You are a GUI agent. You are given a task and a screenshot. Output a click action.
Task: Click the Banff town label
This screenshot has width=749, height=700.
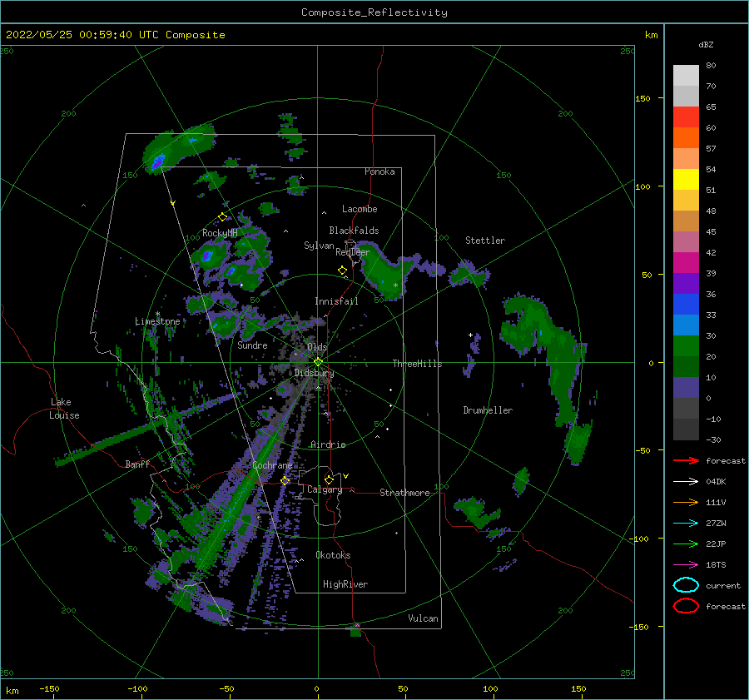[x=137, y=464]
